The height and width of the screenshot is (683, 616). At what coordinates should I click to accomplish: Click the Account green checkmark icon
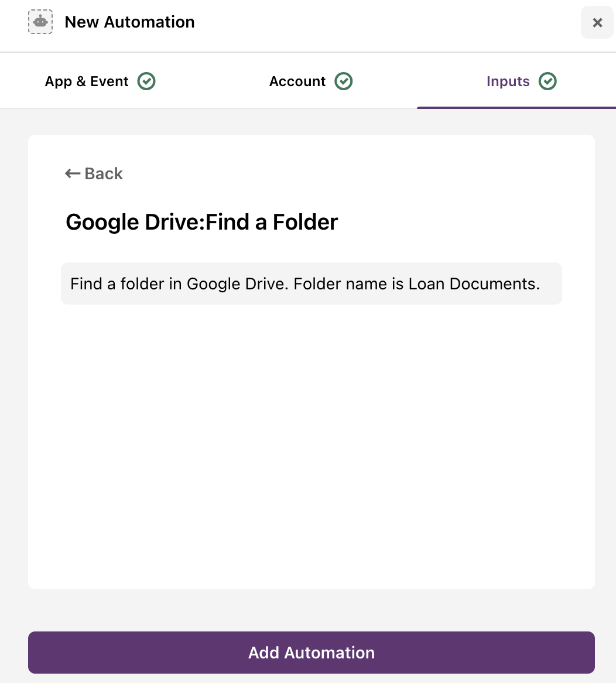(344, 81)
